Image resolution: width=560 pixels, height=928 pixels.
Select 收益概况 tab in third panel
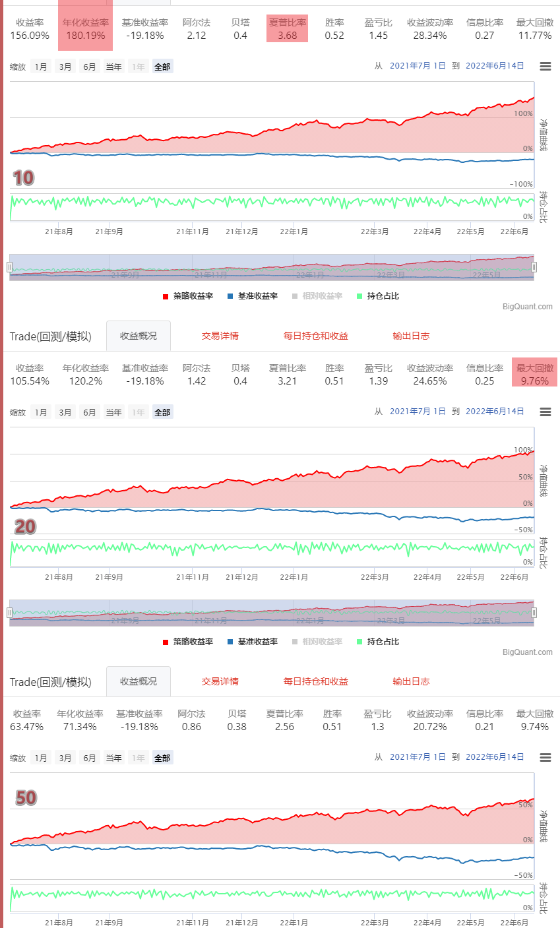[138, 681]
